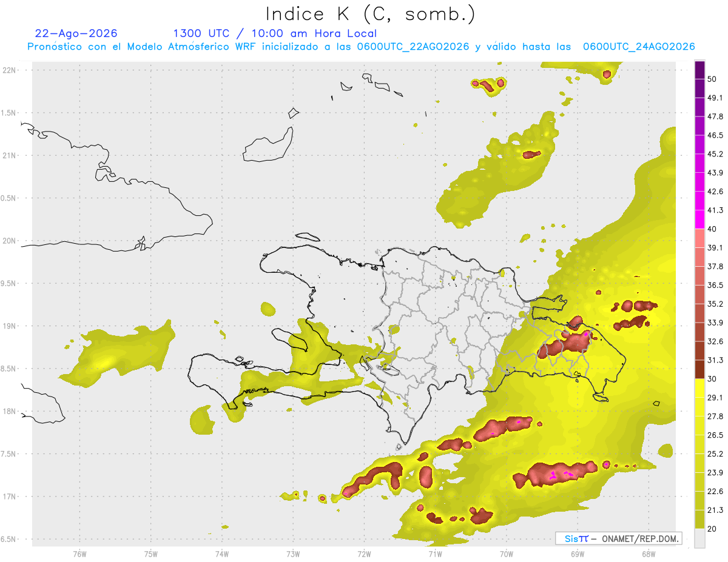The height and width of the screenshot is (562, 728).
Task: Click the '36.5' color scale value
Action: pos(716,286)
